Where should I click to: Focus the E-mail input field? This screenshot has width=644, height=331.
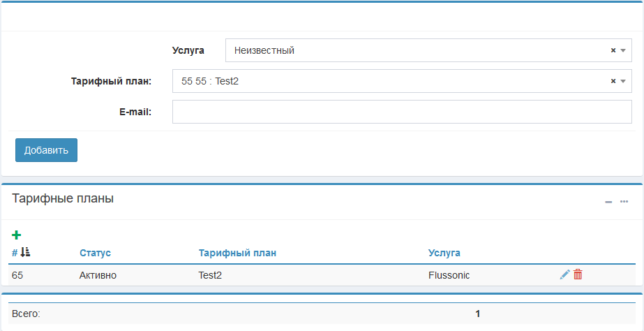402,112
